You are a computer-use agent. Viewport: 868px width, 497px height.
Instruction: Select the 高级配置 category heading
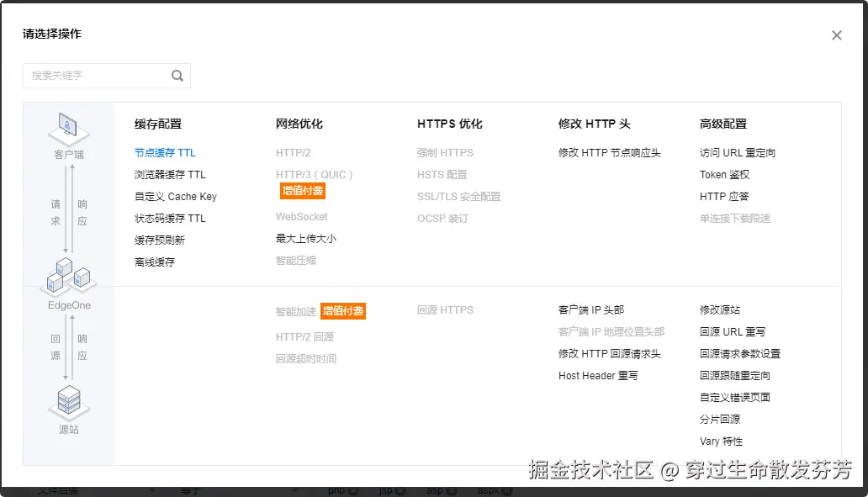pos(719,123)
